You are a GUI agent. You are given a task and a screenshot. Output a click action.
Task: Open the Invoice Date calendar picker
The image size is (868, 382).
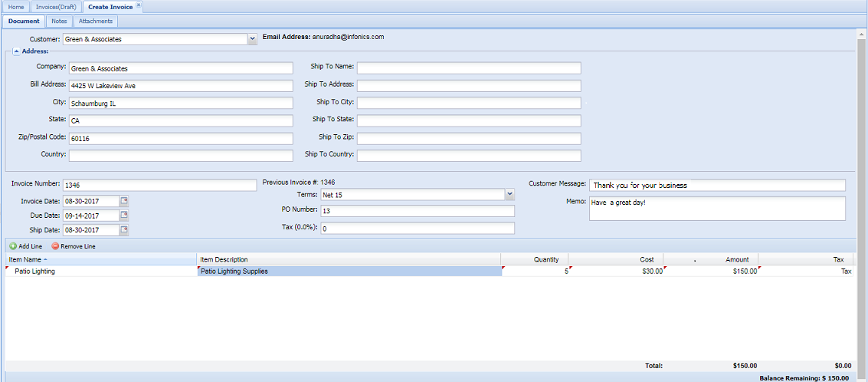point(124,201)
